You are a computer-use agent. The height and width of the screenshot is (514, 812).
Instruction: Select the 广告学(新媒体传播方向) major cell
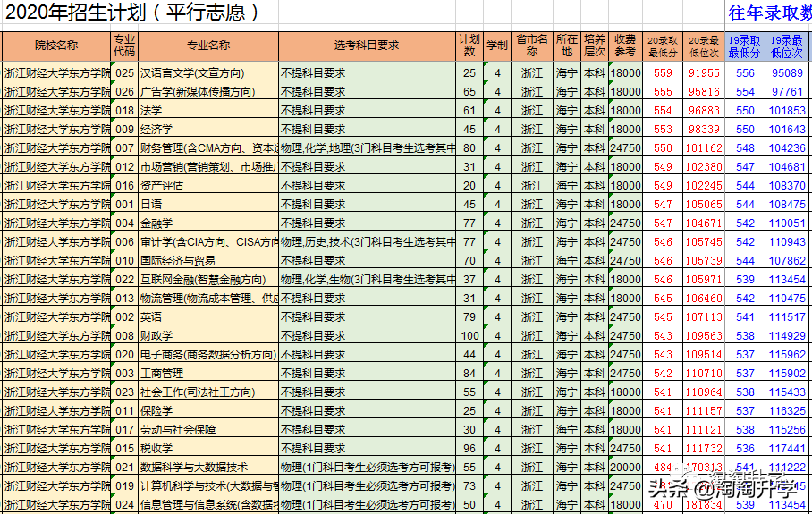coord(208,91)
